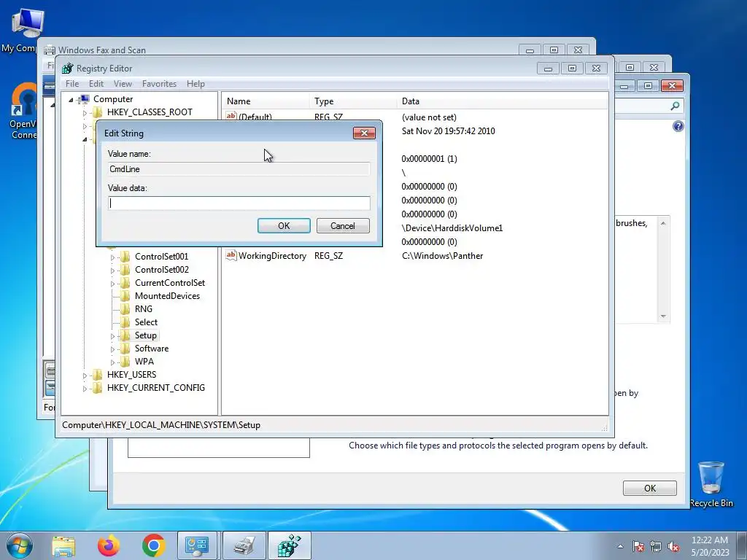Select the CurrentControlSet folder icon
747x560 pixels.
pyautogui.click(x=125, y=283)
